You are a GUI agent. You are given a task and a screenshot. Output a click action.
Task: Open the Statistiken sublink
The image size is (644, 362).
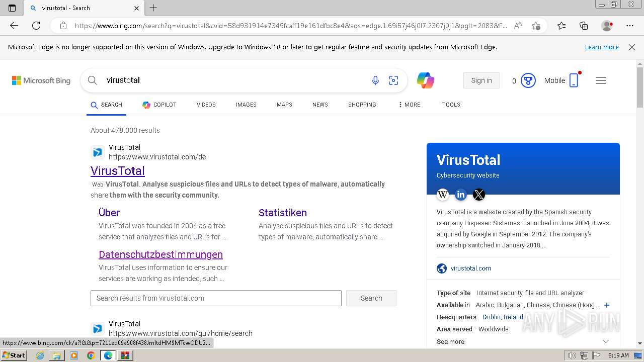(283, 213)
